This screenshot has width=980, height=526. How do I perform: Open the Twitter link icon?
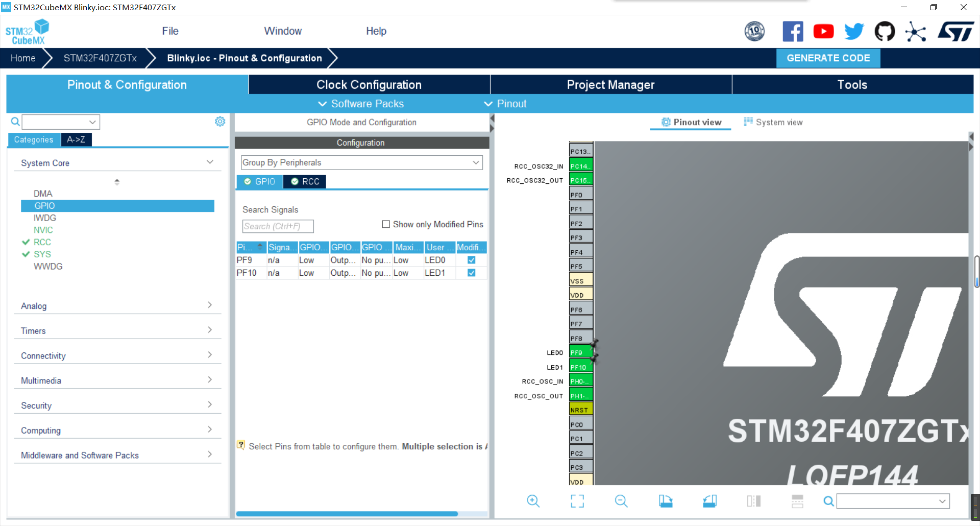854,32
